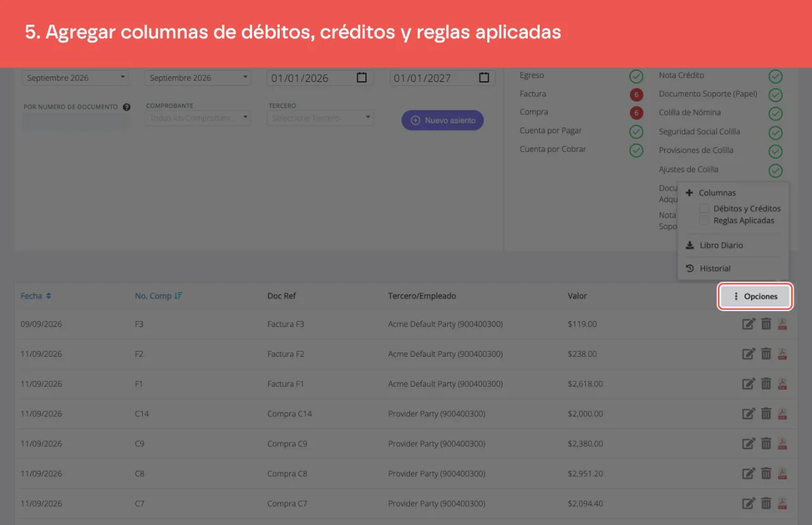Click the 01/01/2027 date field
812x525 pixels.
tap(442, 77)
